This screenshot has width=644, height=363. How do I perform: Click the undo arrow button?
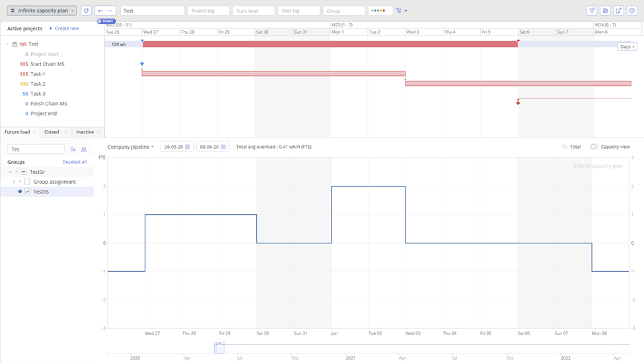click(x=100, y=11)
